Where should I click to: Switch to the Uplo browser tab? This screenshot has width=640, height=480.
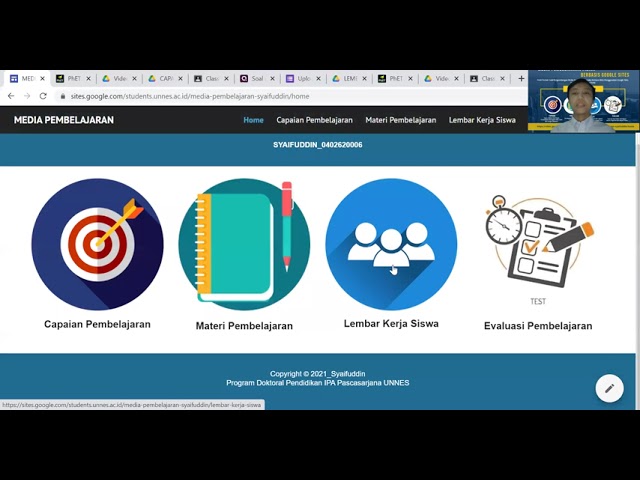pyautogui.click(x=301, y=78)
